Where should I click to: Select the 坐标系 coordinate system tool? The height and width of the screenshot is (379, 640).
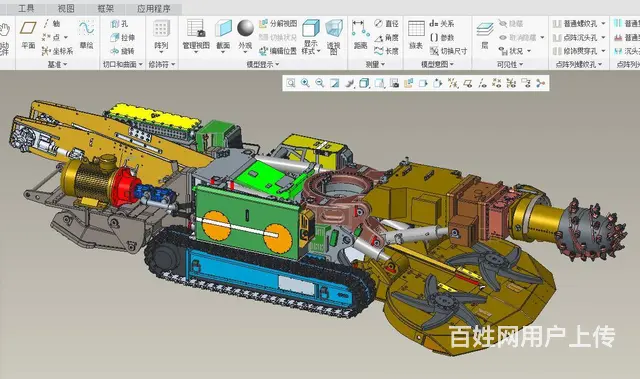pos(58,51)
